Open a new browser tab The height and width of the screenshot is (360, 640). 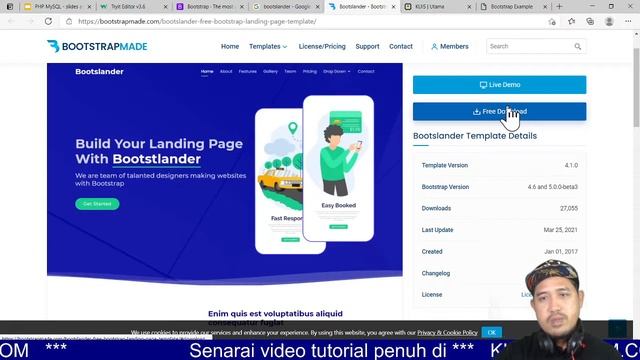click(x=559, y=7)
